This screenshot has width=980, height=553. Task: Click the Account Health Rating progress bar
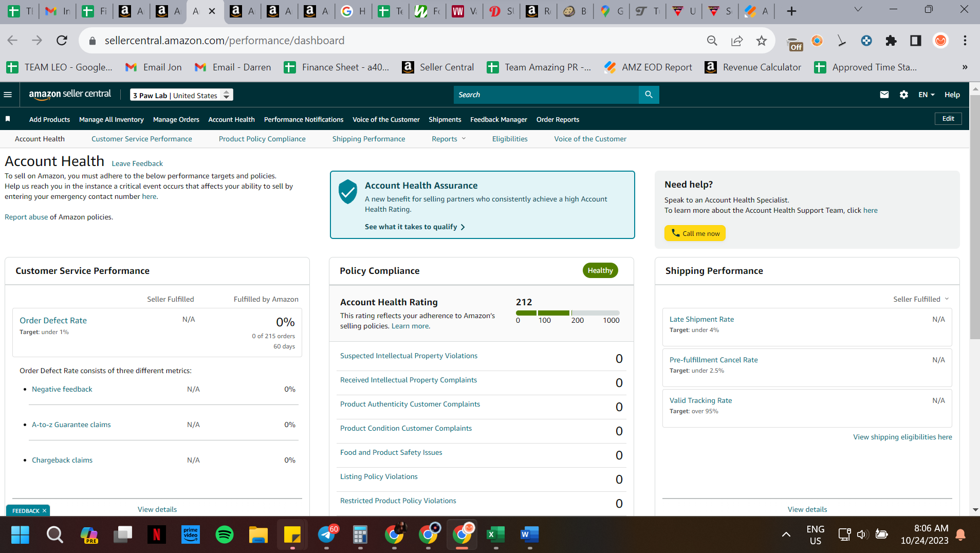568,312
